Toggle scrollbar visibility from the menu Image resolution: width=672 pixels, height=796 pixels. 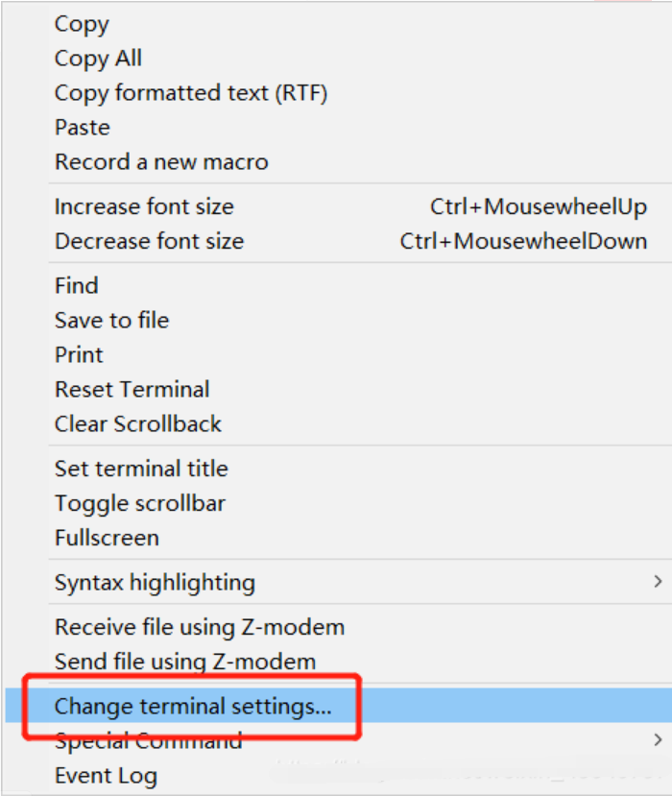tap(140, 503)
